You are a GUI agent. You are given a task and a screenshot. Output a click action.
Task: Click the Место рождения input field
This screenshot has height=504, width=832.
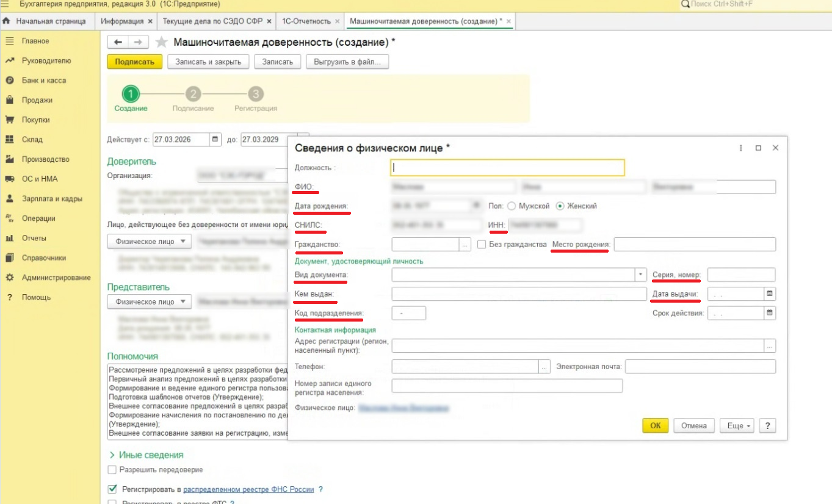click(695, 245)
